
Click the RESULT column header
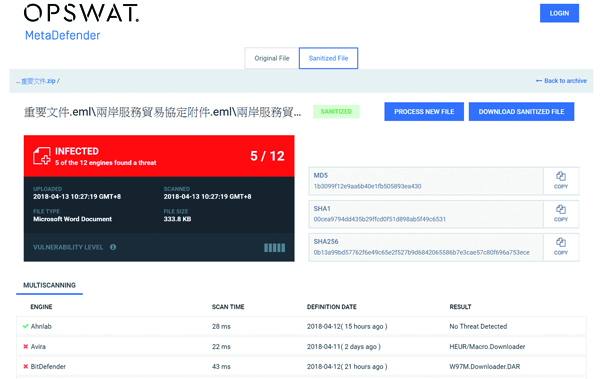pos(460,307)
